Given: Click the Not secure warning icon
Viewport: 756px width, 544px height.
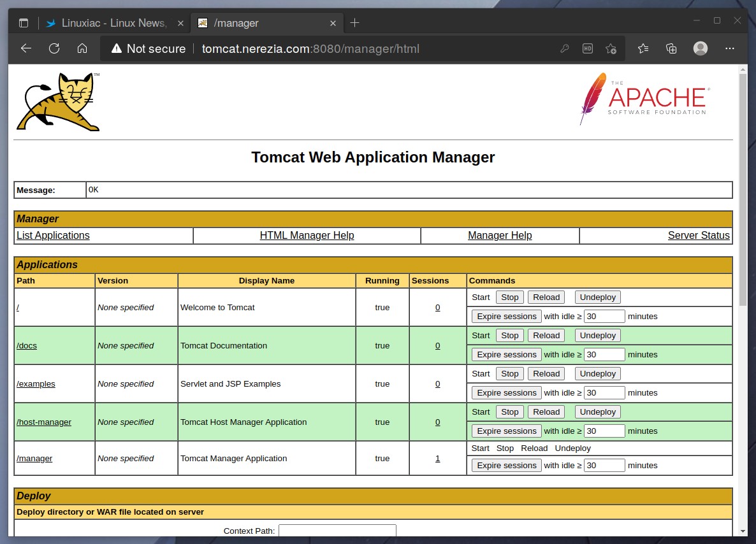Looking at the screenshot, I should coord(116,48).
